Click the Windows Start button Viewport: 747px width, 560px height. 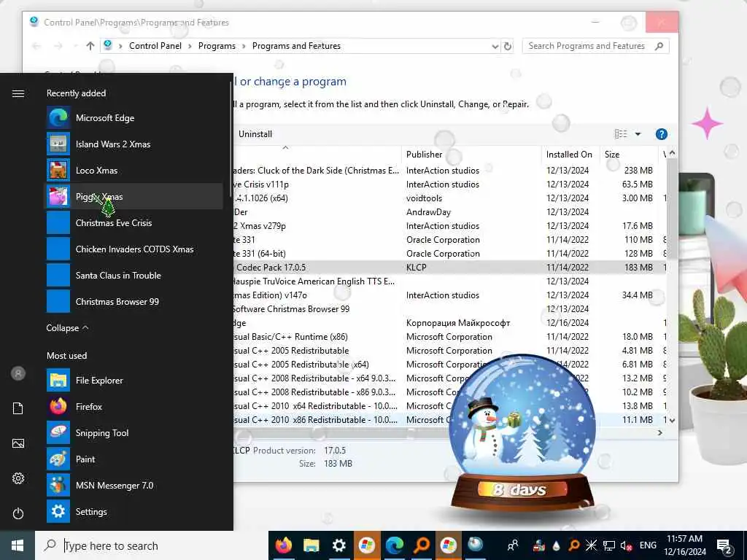point(18,545)
